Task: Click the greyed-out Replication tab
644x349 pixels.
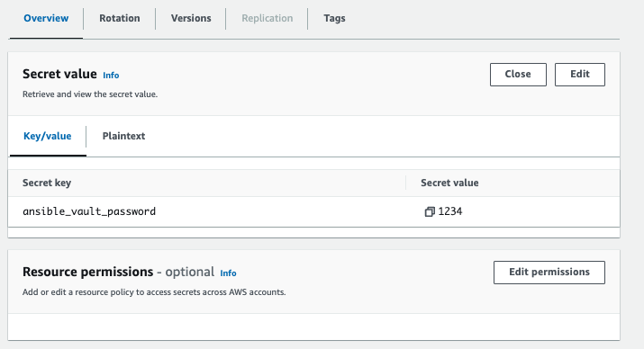Action: tap(267, 19)
